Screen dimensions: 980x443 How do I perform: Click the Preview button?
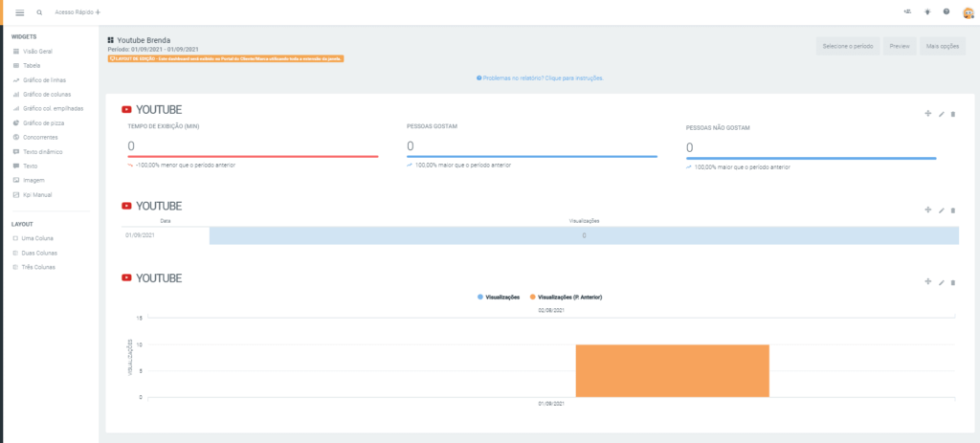pos(900,46)
